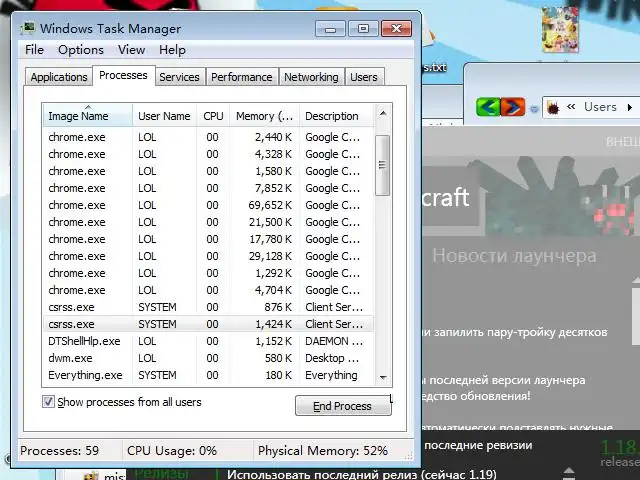Viewport: 640px width, 480px height.
Task: Select the Processes tab
Action: 123,76
